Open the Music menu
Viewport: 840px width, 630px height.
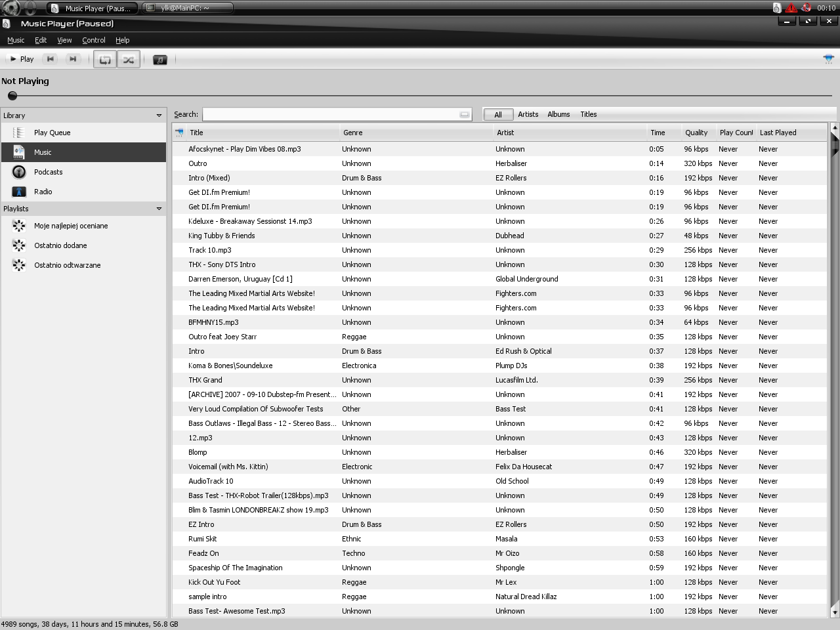[16, 40]
